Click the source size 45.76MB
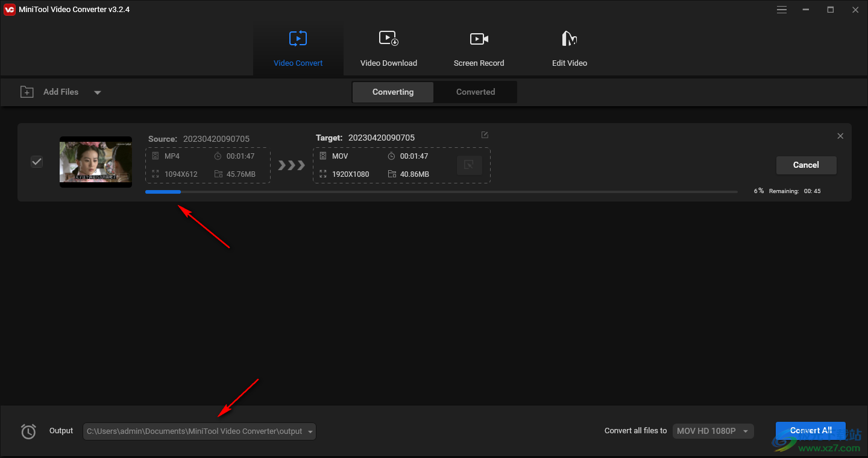The height and width of the screenshot is (458, 868). tap(241, 174)
